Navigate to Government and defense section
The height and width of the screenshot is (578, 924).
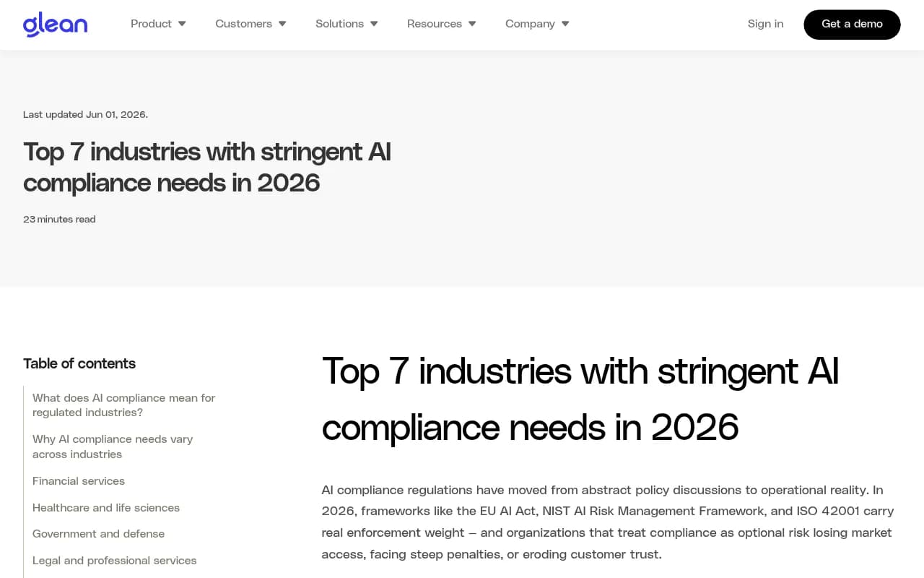coord(98,534)
